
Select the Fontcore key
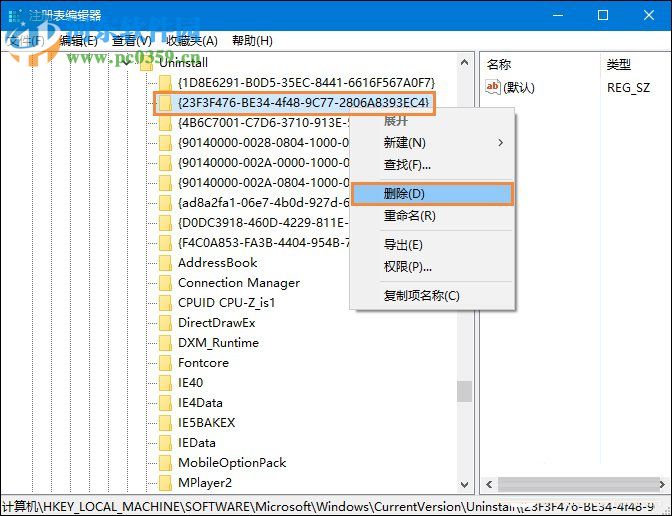(204, 363)
